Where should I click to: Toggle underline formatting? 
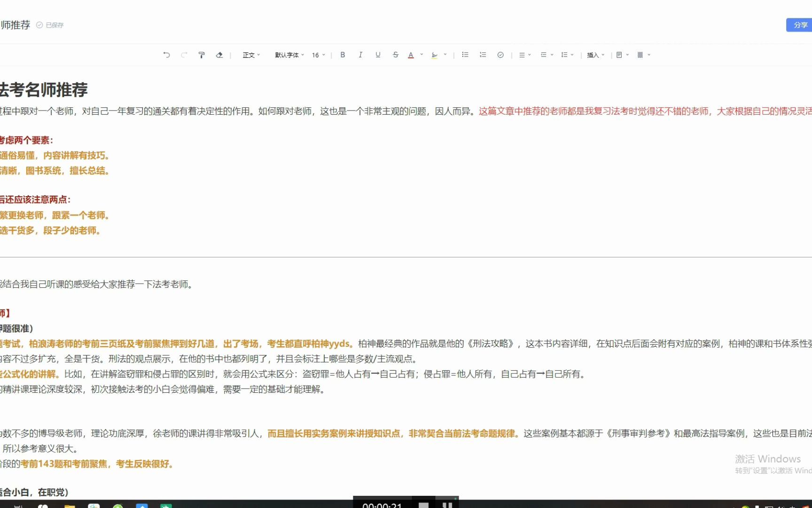tap(378, 55)
